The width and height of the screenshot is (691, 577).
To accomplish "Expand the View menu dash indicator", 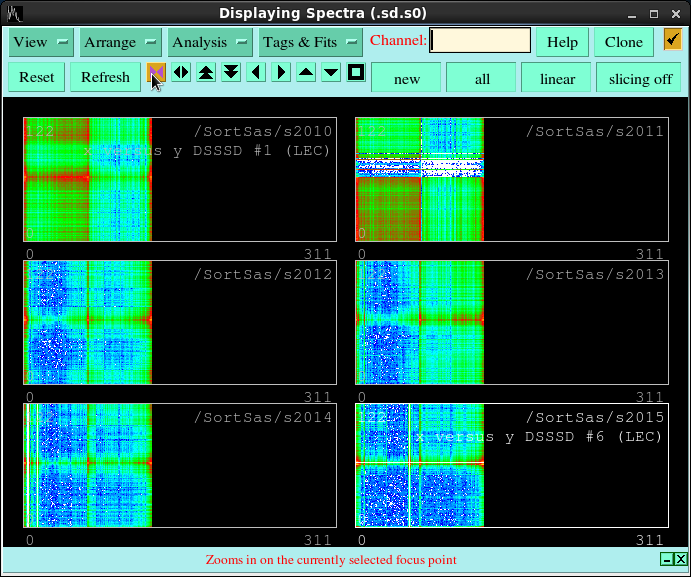I will click(x=63, y=42).
